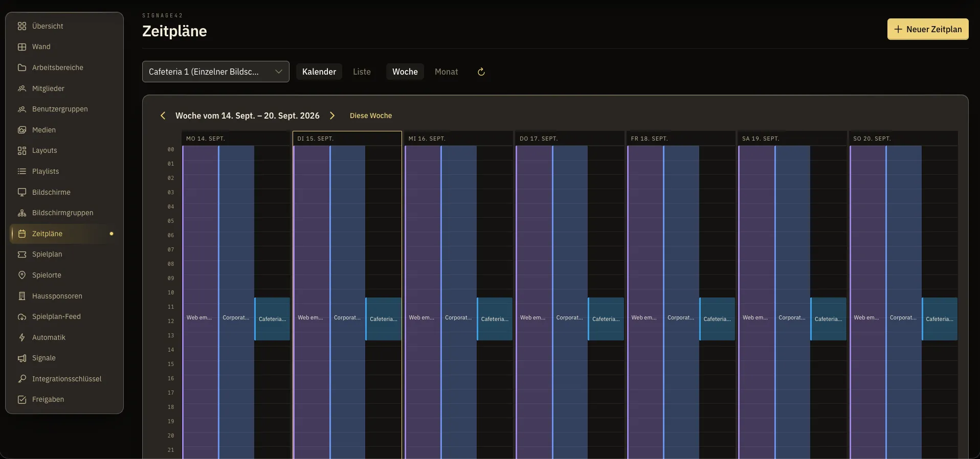Open the Cafeteria 1 screen dropdown
The image size is (980, 459).
coord(216,72)
